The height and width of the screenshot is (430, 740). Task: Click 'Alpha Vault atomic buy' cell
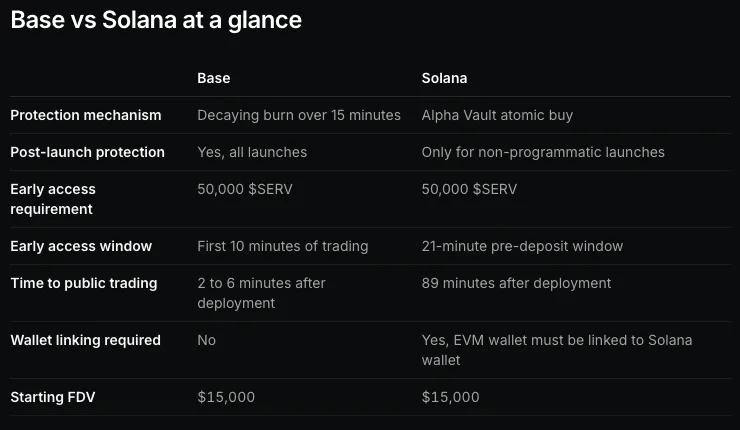(x=497, y=115)
